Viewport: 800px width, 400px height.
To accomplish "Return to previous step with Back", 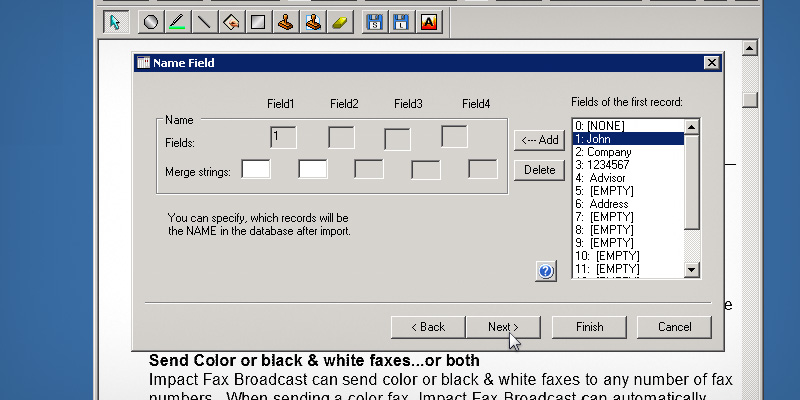I will tap(427, 327).
